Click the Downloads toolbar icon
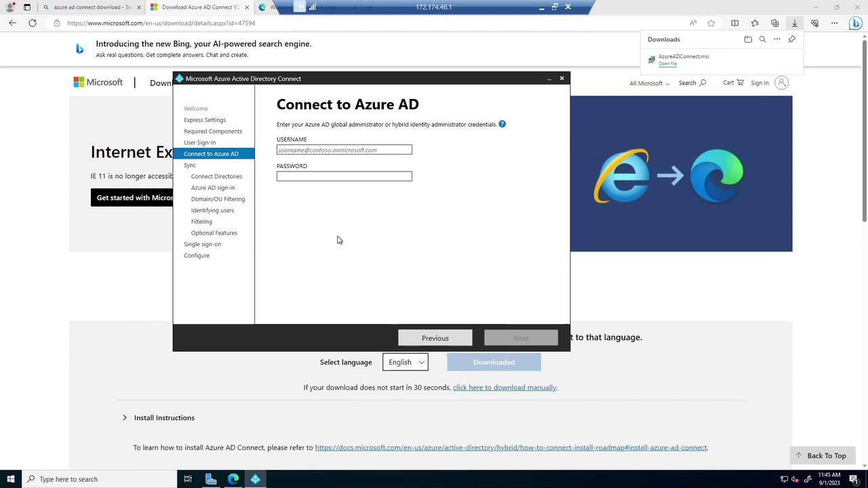The image size is (868, 488). 795,23
